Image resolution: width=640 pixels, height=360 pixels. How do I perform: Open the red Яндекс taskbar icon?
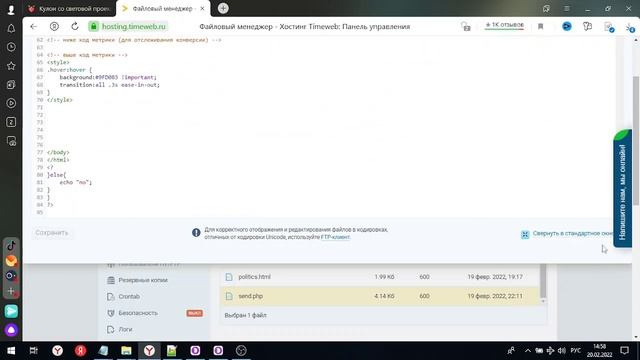pos(80,351)
